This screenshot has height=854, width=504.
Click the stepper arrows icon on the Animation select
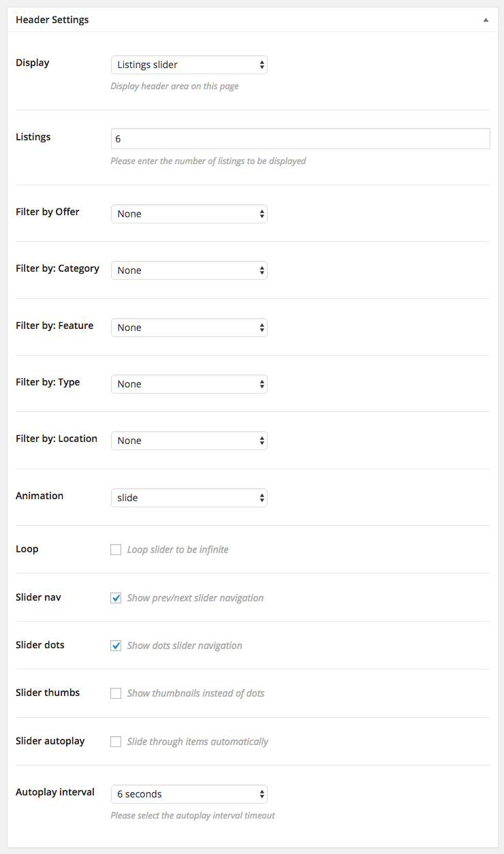(x=261, y=498)
